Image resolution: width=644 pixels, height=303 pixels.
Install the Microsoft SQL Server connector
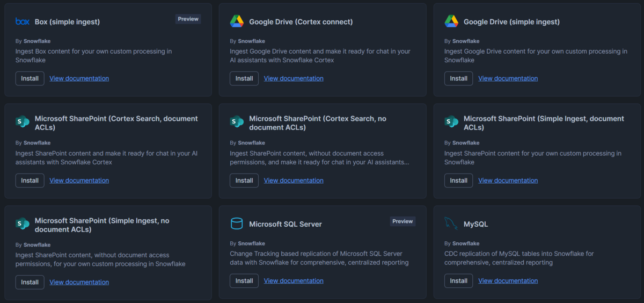click(x=244, y=281)
